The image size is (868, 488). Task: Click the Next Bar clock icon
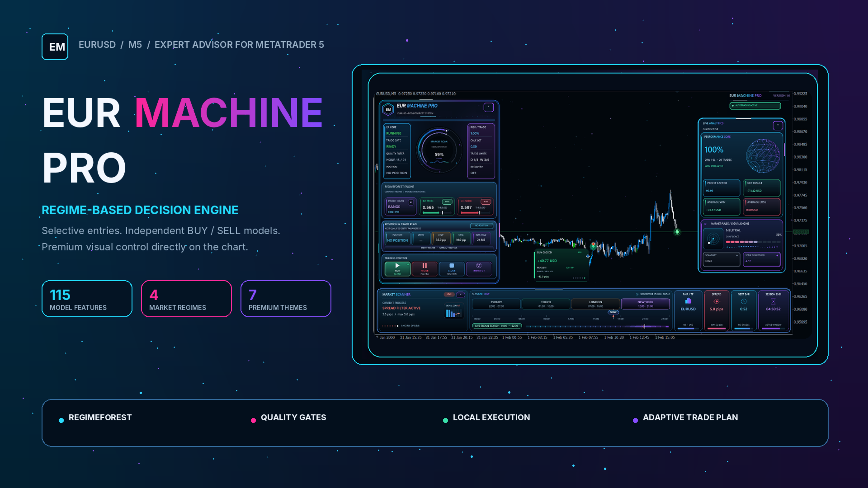tap(744, 301)
